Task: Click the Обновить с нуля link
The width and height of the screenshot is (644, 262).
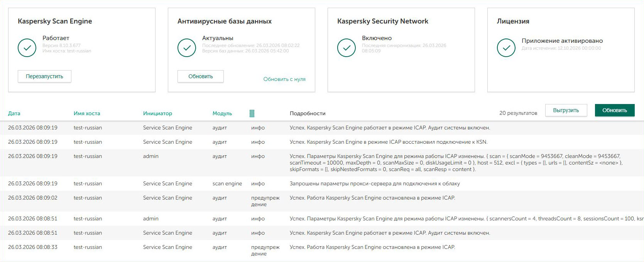Action: 284,79
